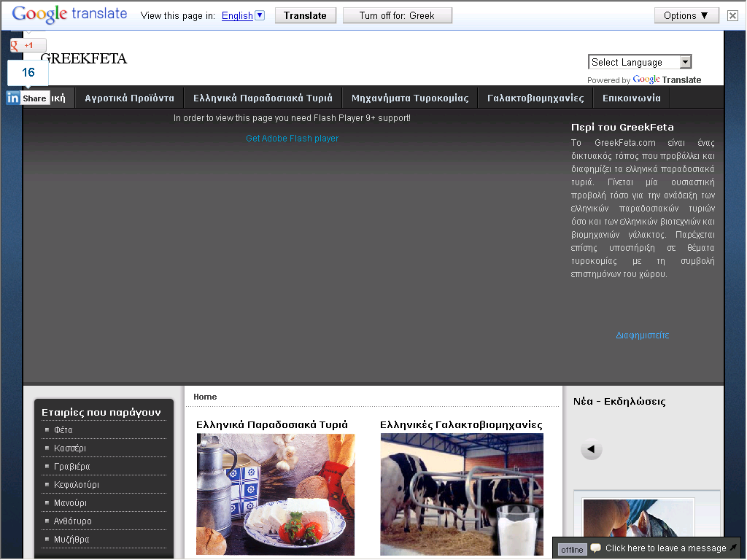Image resolution: width=747 pixels, height=560 pixels.
Task: Select Μυζήθρα in the cheese list
Action: pyautogui.click(x=71, y=540)
